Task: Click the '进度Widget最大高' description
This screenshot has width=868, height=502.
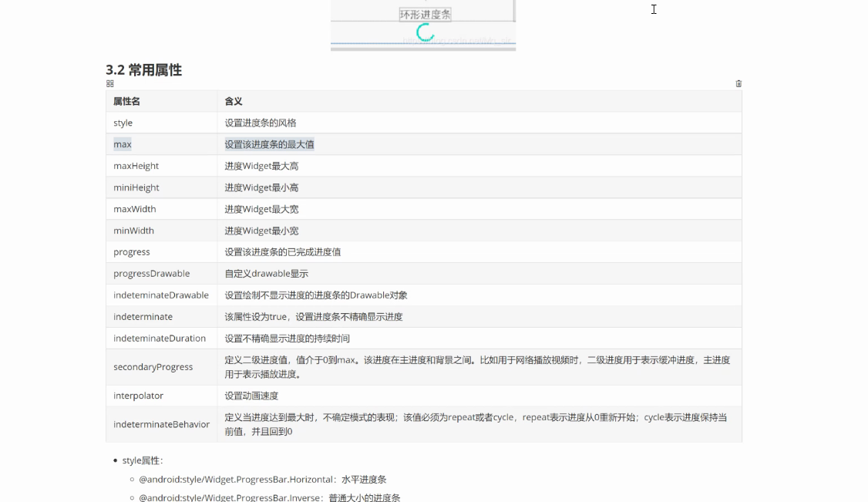Action: pos(261,166)
